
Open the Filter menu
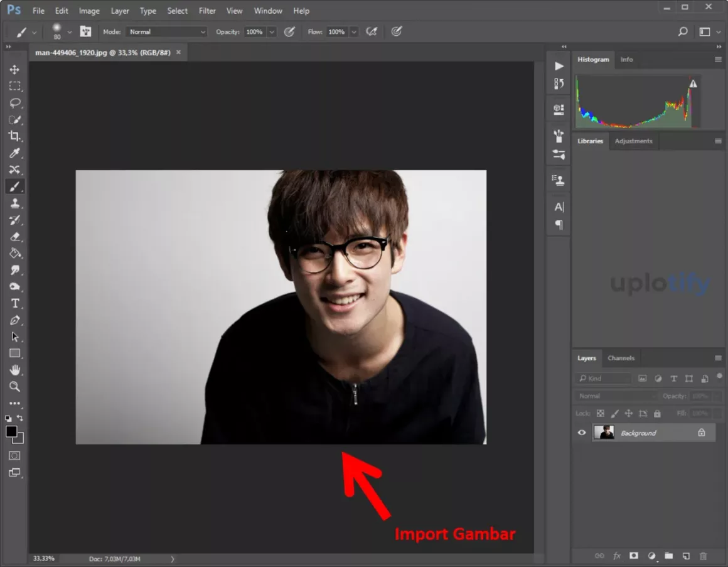pyautogui.click(x=207, y=11)
